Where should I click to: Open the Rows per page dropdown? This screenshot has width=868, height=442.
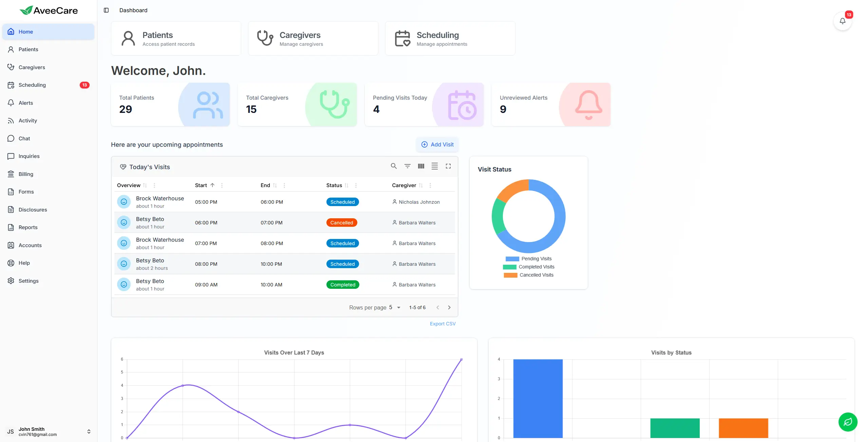pyautogui.click(x=394, y=307)
